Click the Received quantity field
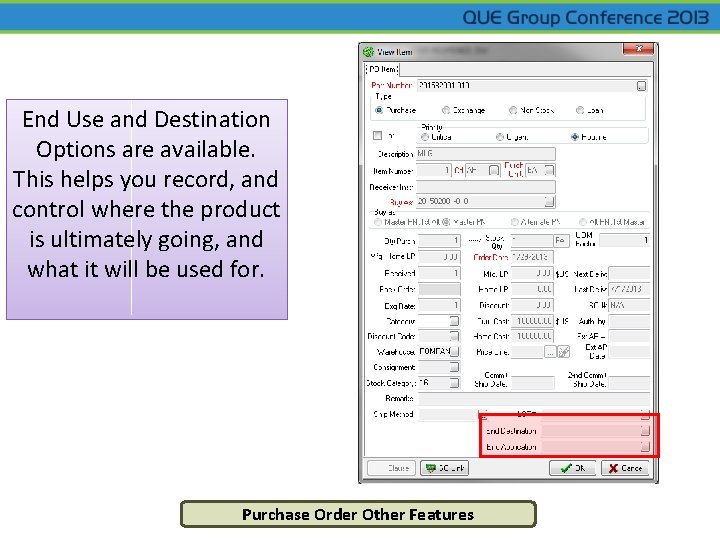This screenshot has height=540, width=720. pos(439,273)
